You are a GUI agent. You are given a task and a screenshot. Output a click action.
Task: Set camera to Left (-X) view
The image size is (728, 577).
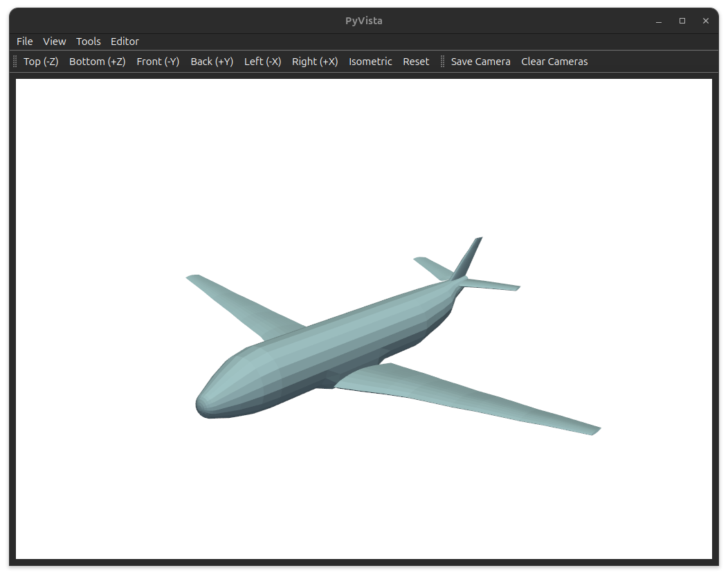coord(262,62)
